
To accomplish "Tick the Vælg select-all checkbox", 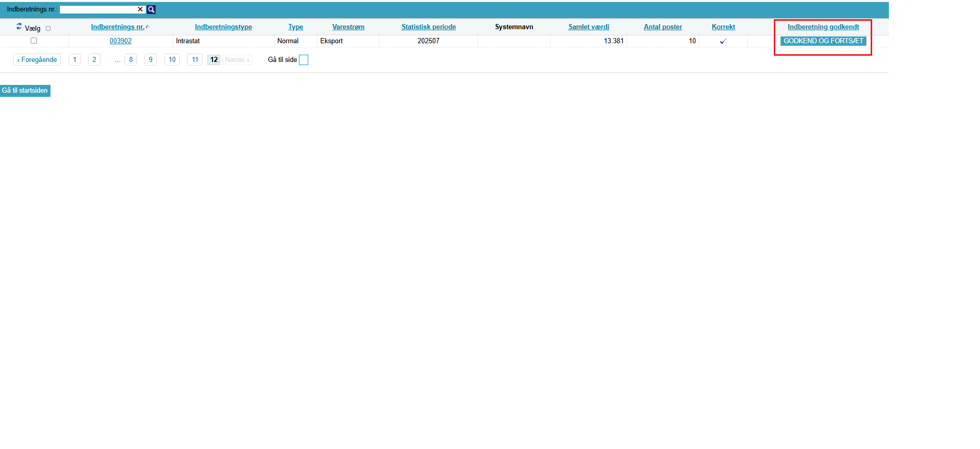I will pos(48,29).
